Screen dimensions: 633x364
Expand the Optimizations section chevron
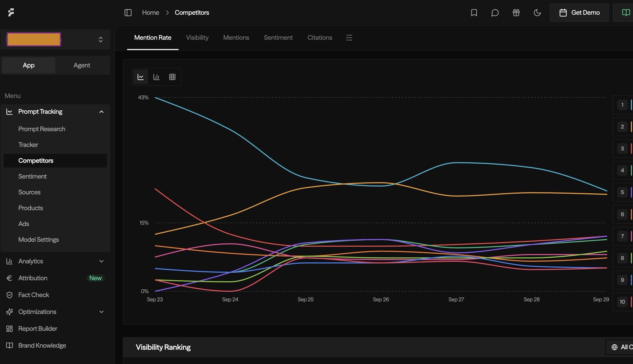coord(101,312)
